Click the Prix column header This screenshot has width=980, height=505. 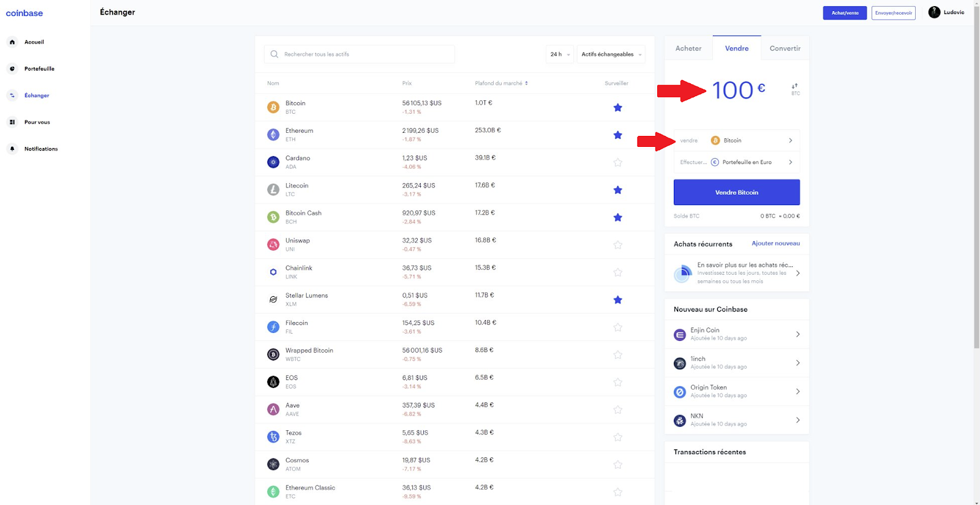[407, 83]
